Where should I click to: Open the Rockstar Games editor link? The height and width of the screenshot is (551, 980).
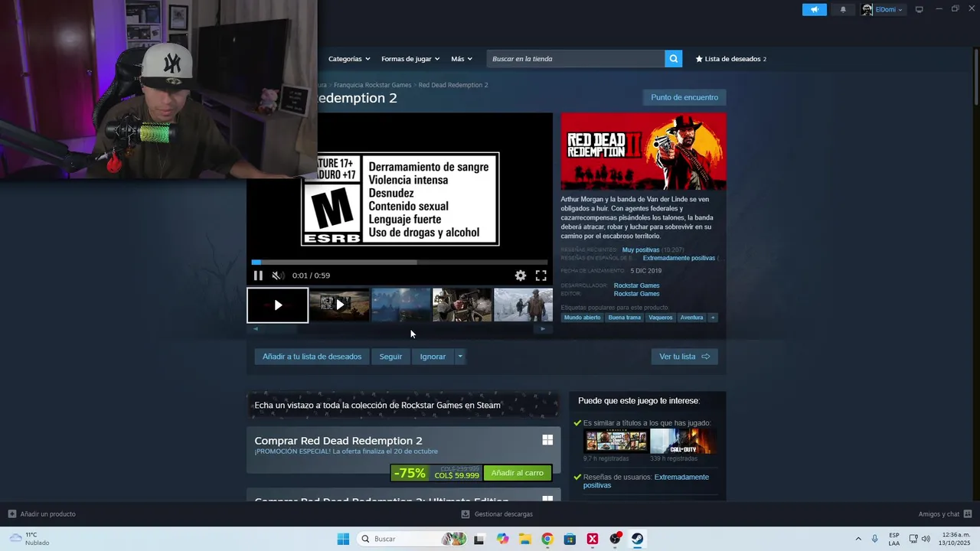pyautogui.click(x=636, y=294)
